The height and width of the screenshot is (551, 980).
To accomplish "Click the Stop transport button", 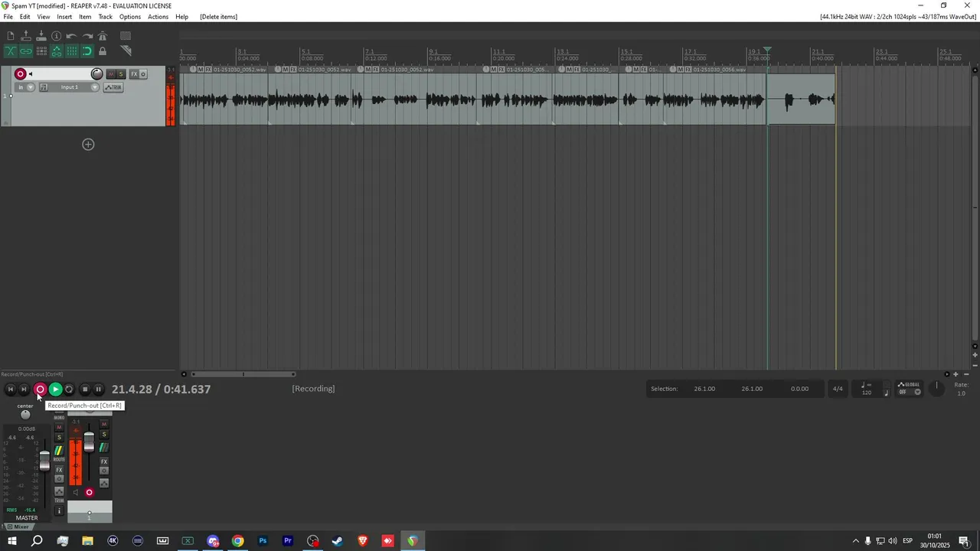I will [85, 389].
